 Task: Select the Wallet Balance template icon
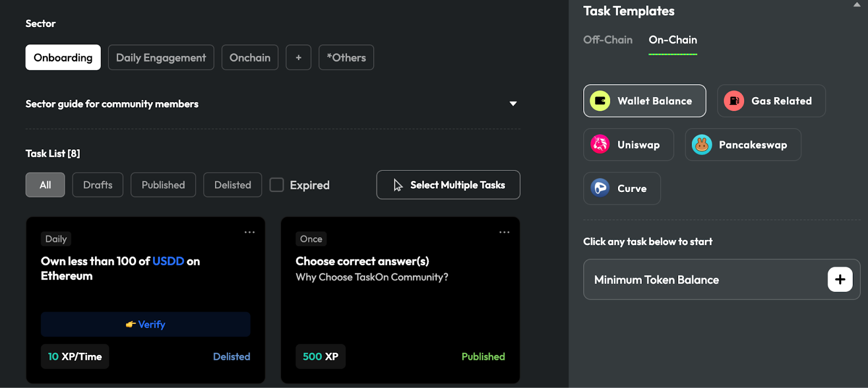click(600, 101)
